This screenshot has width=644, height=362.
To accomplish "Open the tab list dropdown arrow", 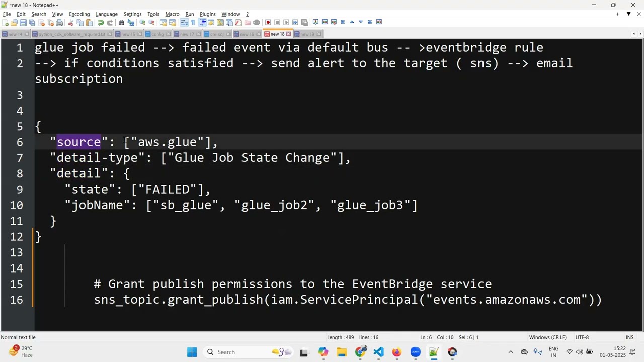I will 628,14.
